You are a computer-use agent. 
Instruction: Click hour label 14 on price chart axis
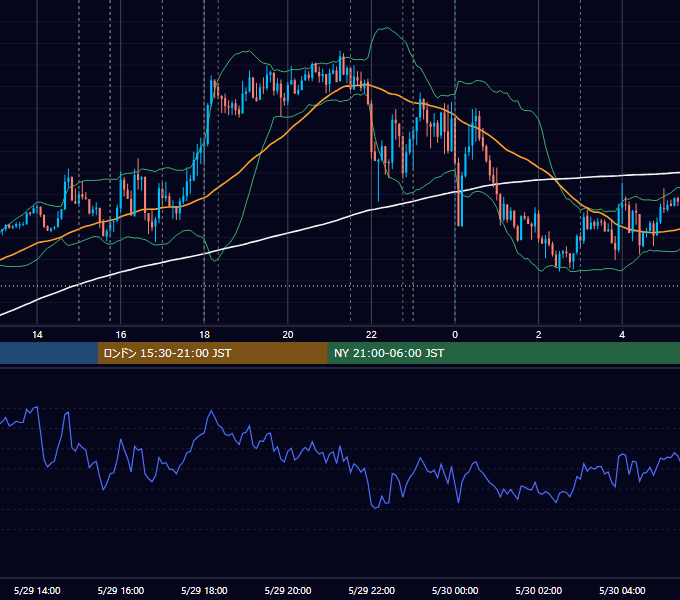tap(37, 335)
